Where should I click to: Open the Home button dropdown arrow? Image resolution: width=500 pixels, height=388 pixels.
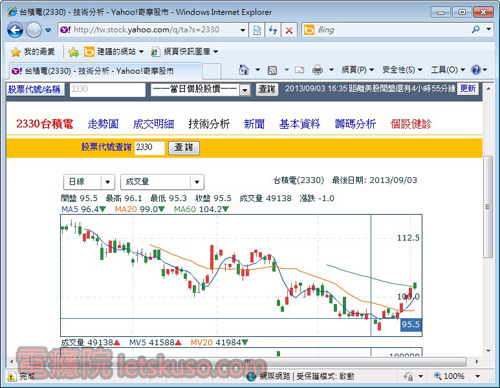pos(258,70)
